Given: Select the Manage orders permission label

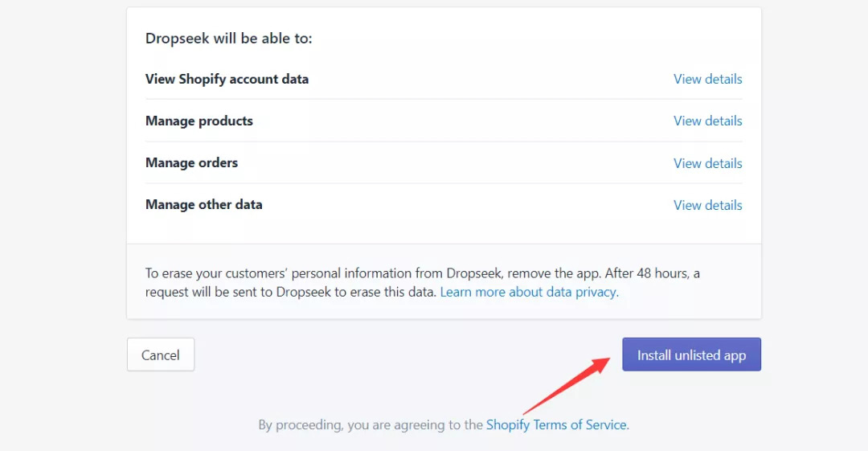Looking at the screenshot, I should click(191, 163).
